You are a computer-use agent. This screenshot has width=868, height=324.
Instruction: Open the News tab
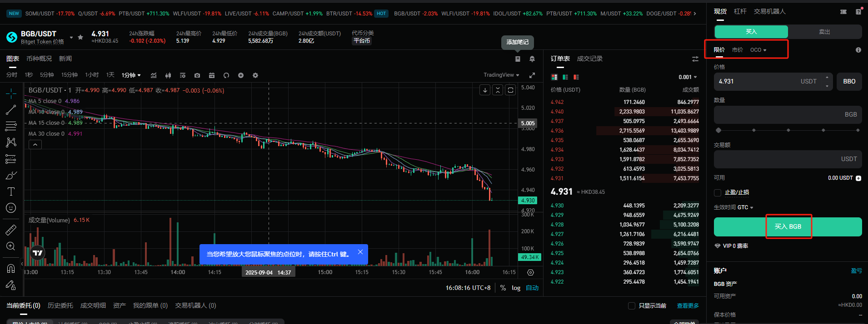(x=65, y=59)
